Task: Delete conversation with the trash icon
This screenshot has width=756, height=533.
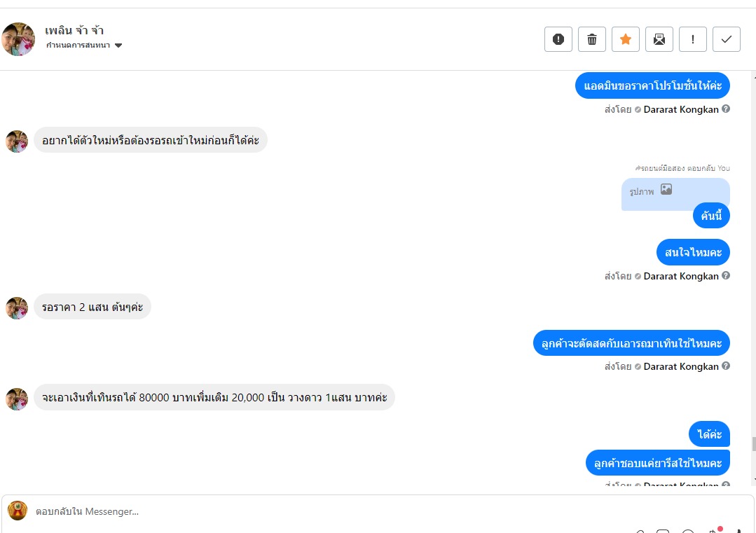Action: point(592,39)
